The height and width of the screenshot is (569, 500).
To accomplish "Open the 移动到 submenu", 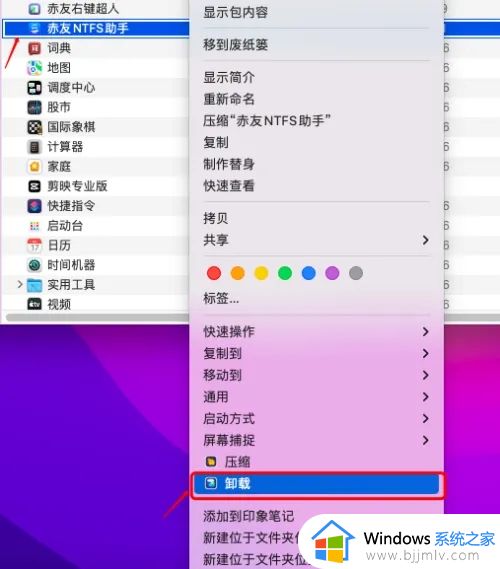I will [x=316, y=375].
